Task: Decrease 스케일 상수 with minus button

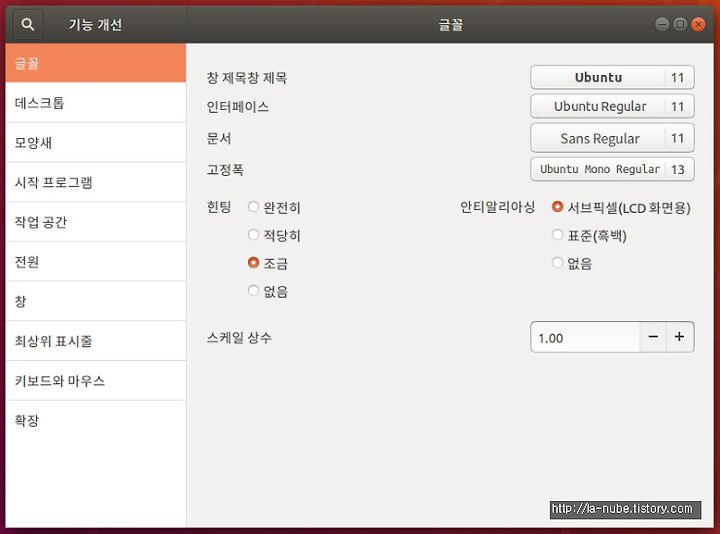Action: click(653, 337)
